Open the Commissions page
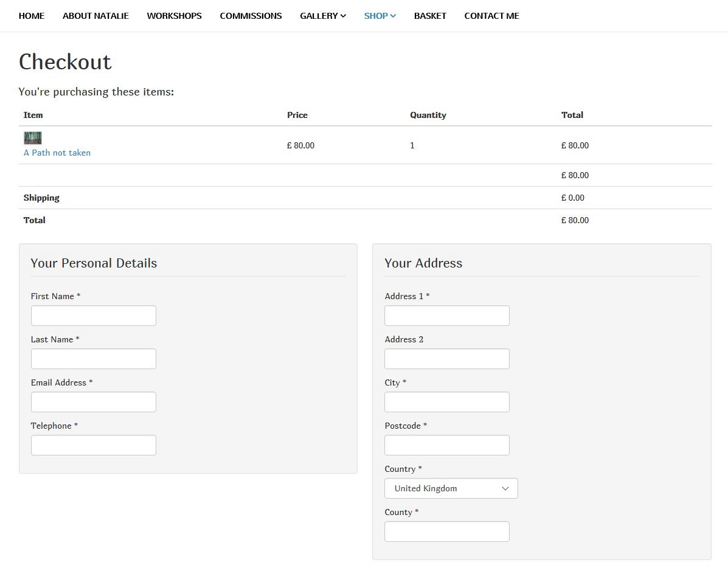The width and height of the screenshot is (728, 571). [251, 16]
